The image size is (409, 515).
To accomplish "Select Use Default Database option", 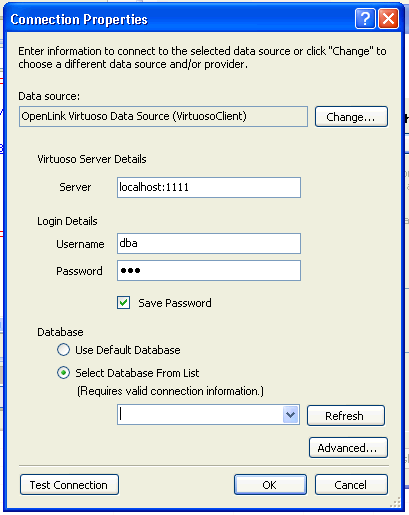I will [63, 350].
